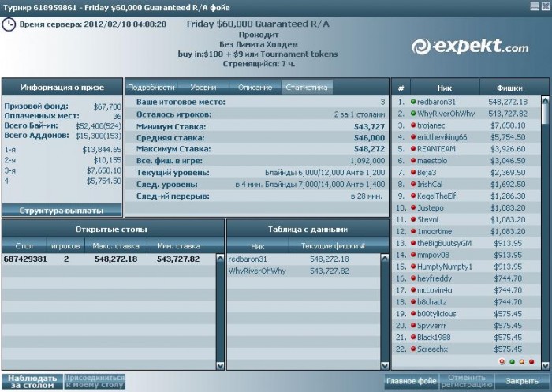Click the red status dot next to KegelTheElf
The image size is (552, 392).
pos(413,196)
